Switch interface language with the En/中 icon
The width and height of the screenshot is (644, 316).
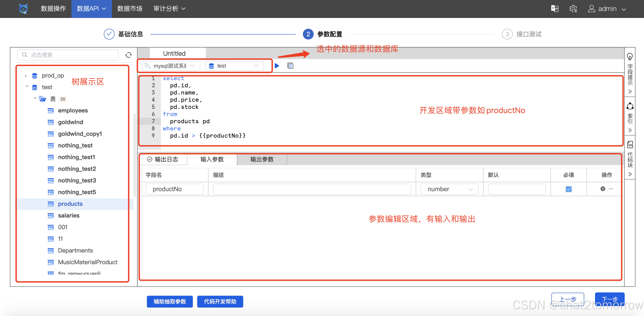tap(555, 9)
